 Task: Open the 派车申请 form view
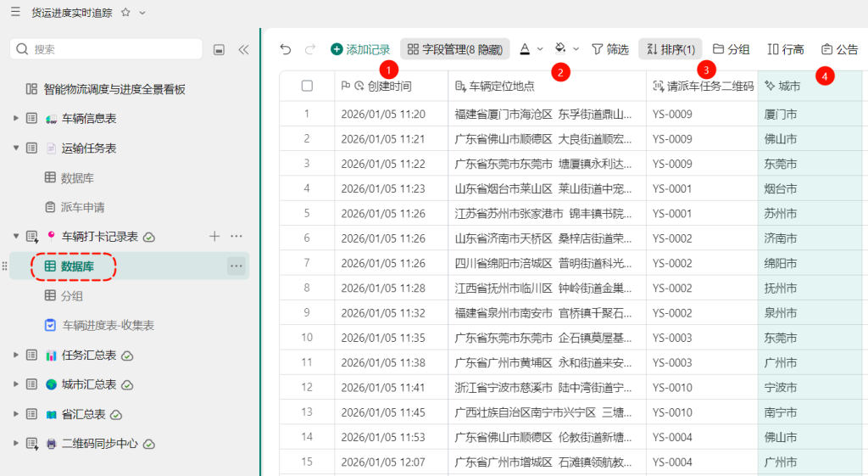[x=82, y=207]
